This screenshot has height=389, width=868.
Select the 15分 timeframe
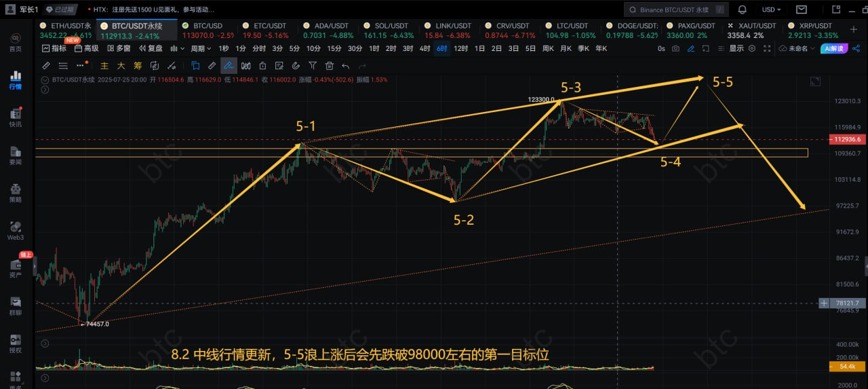[334, 49]
